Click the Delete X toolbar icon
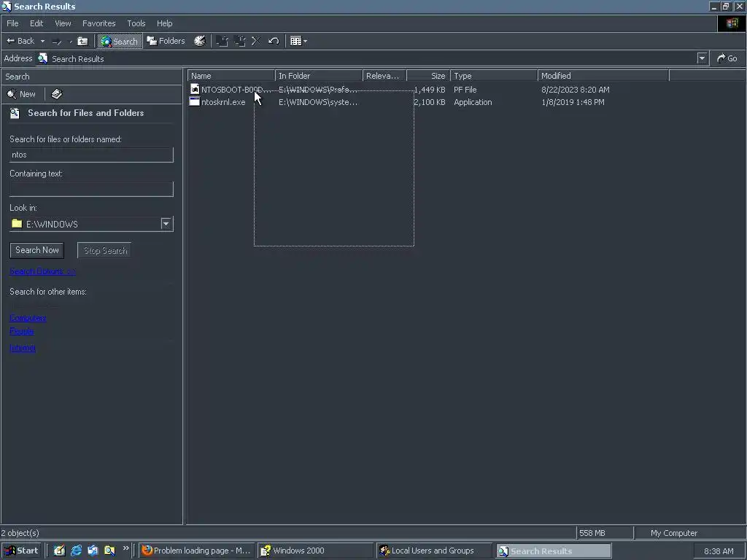This screenshot has height=560, width=747. (256, 41)
